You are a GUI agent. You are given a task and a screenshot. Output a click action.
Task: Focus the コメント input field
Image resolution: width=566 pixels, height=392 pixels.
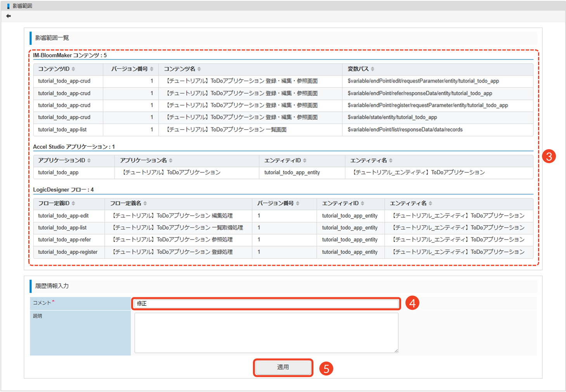click(x=266, y=304)
